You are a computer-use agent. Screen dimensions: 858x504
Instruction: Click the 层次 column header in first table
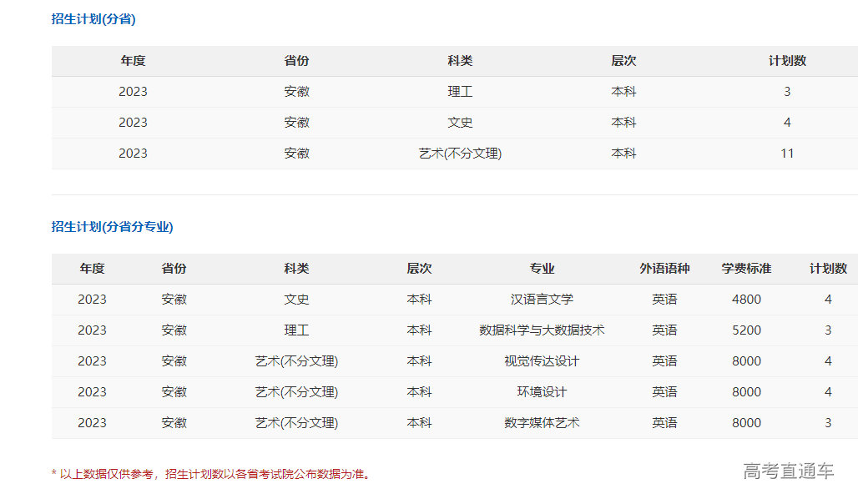[624, 60]
